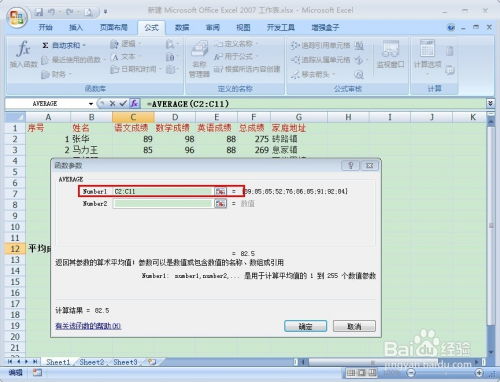
Task: Expand the Name Box dropdown arrow
Action: 91,104
